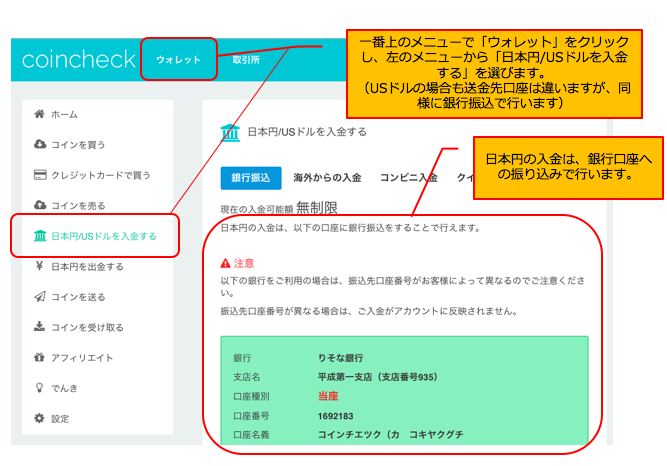Switch to the 海外からの入金 tab

[x=327, y=178]
